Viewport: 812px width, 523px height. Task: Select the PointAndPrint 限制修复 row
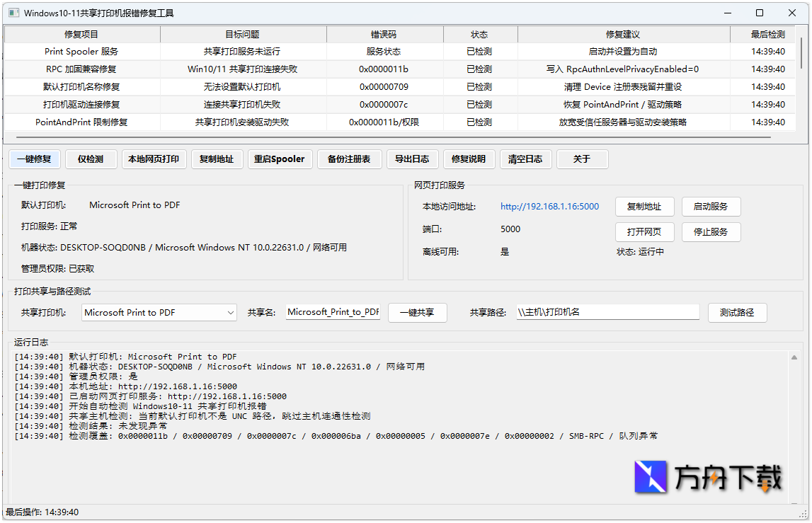(399, 122)
